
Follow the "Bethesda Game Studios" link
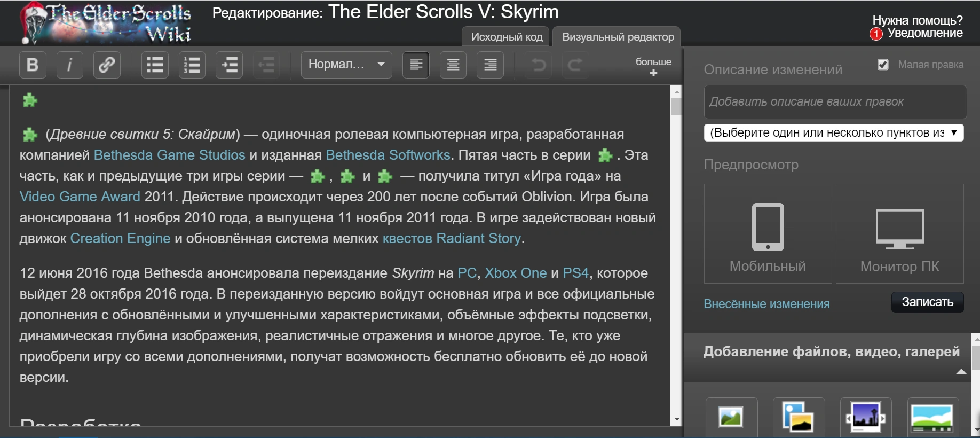point(170,155)
